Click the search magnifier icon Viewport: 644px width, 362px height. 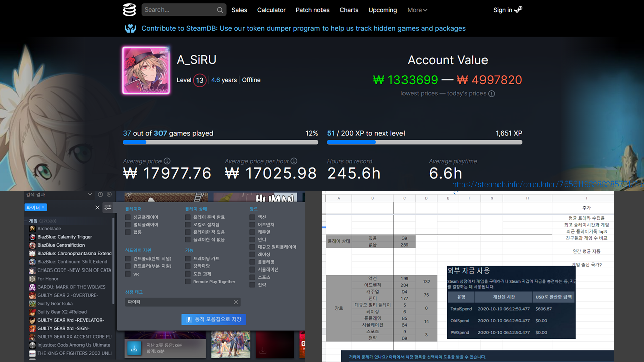(x=220, y=10)
